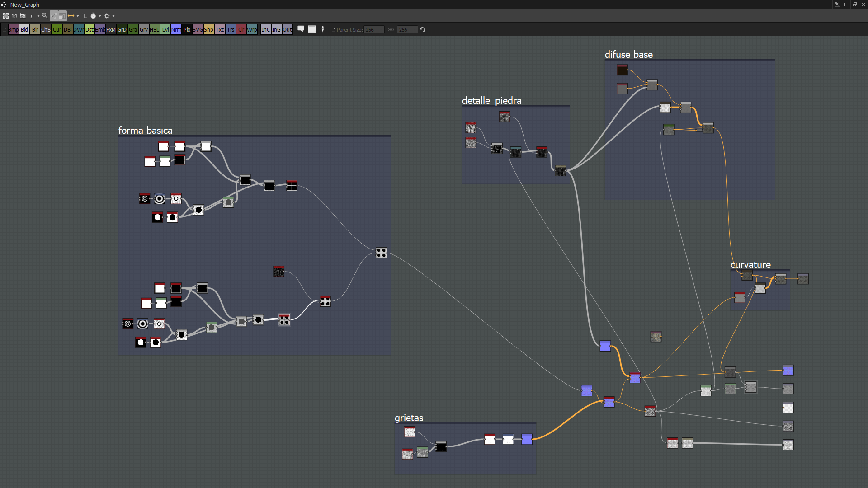
Task: Add a Gradient Dynamic node with GrD
Action: [122, 30]
